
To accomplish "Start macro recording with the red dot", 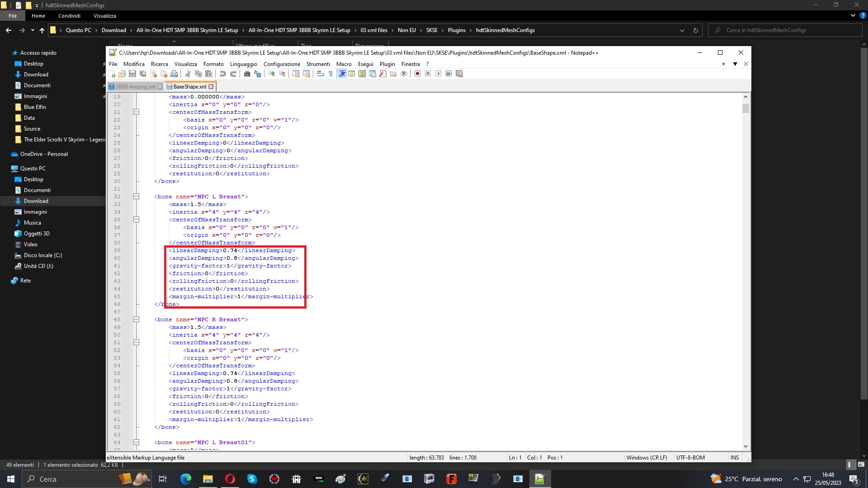I will click(418, 74).
